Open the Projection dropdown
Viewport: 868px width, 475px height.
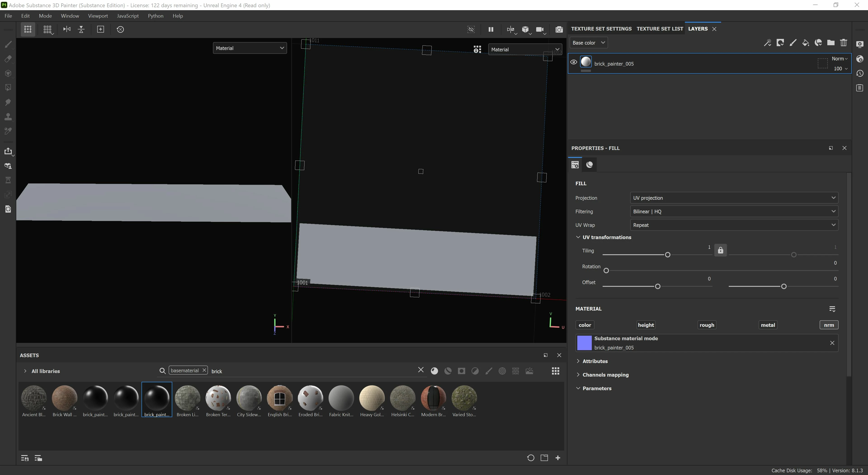point(734,198)
